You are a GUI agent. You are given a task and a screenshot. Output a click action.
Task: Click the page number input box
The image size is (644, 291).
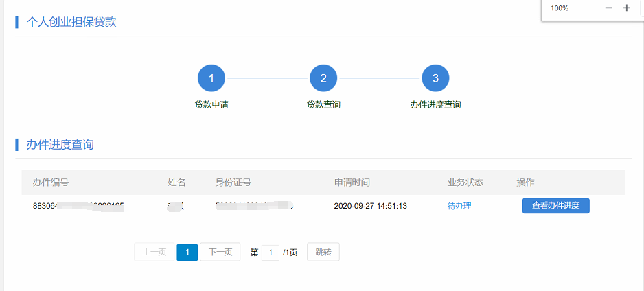pos(271,253)
